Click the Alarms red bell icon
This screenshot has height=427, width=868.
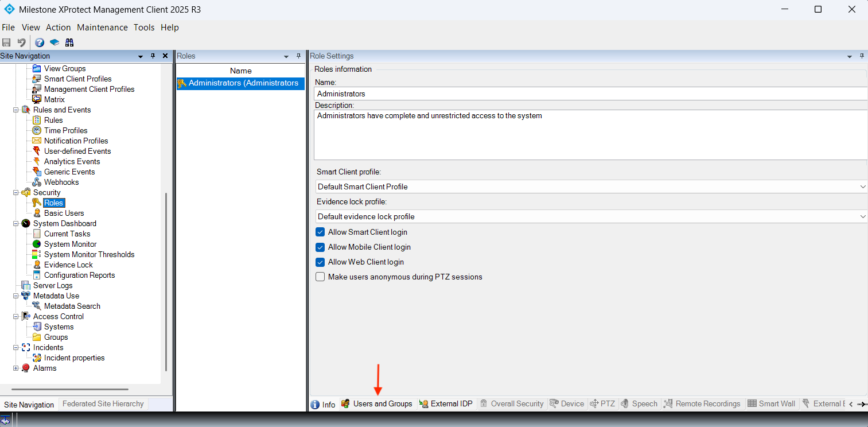coord(26,368)
